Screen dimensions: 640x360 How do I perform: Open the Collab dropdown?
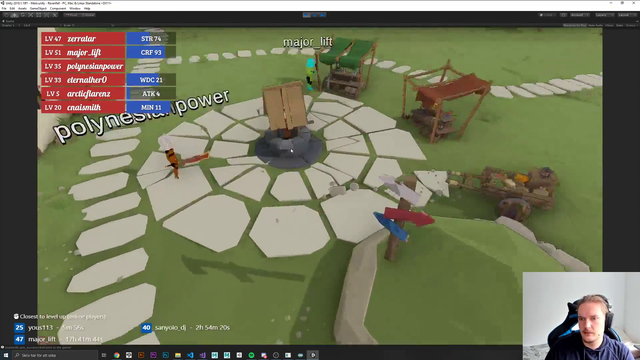coord(547,15)
